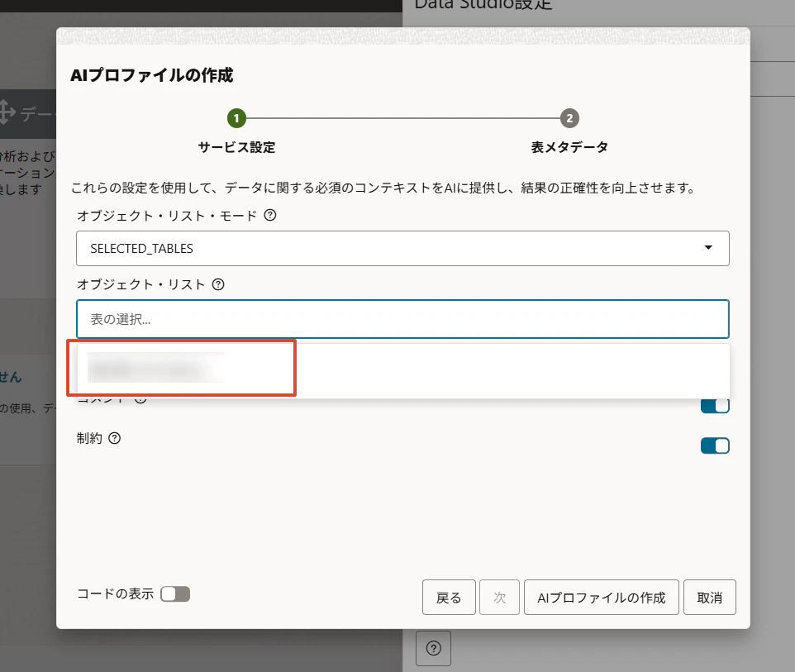Open the オブジェクト・リスト・モード dropdown showing SELECTED_TABLES

click(x=402, y=249)
